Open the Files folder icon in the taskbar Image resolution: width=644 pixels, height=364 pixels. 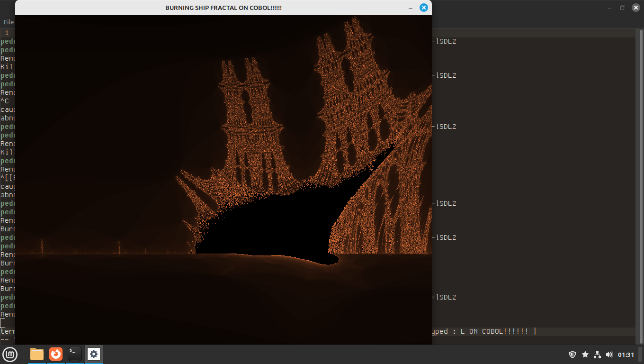37,354
